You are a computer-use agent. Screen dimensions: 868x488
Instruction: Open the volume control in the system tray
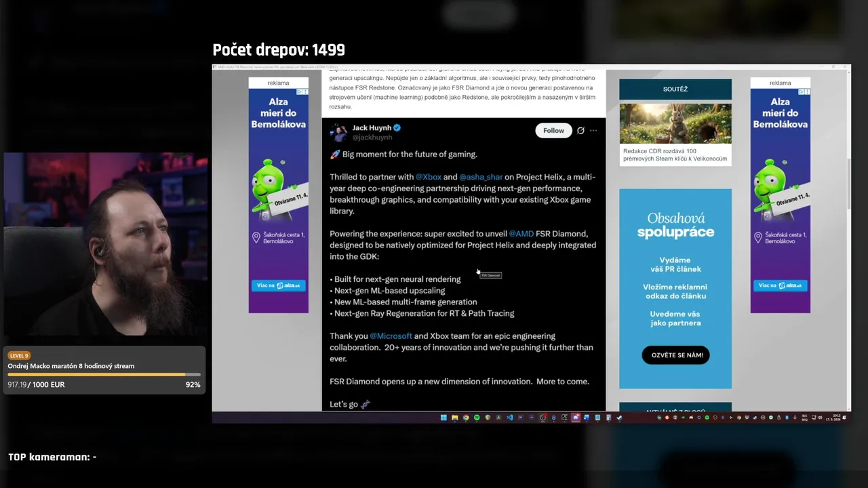820,418
